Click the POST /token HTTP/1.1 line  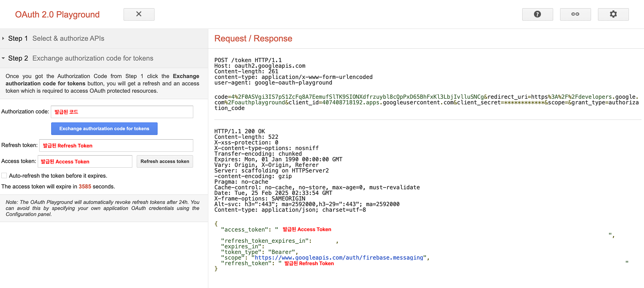click(x=248, y=60)
